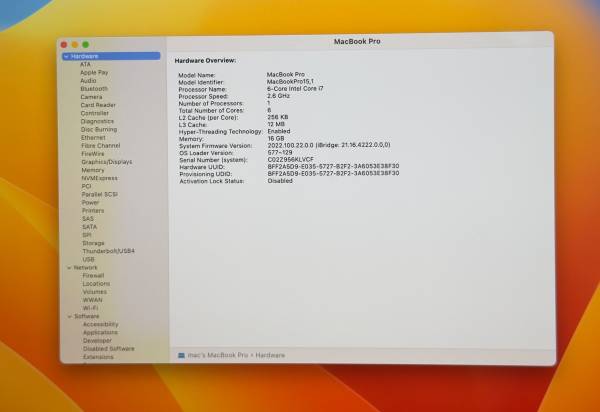
Task: Open the Disabled Software entry
Action: [108, 348]
